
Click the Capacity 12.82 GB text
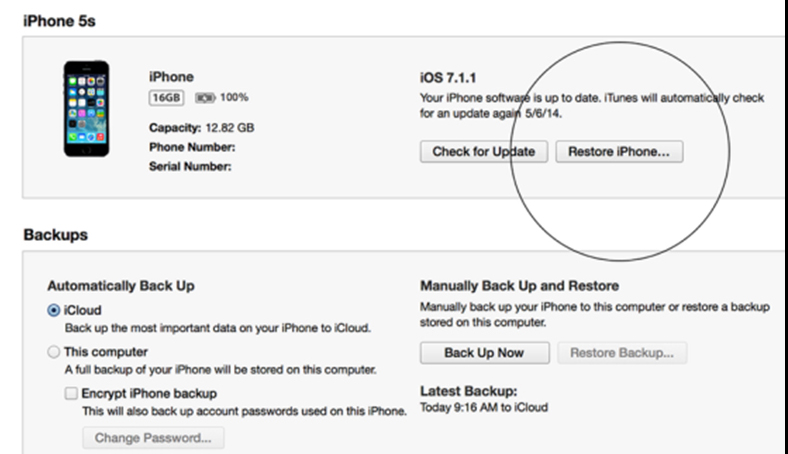pos(201,128)
